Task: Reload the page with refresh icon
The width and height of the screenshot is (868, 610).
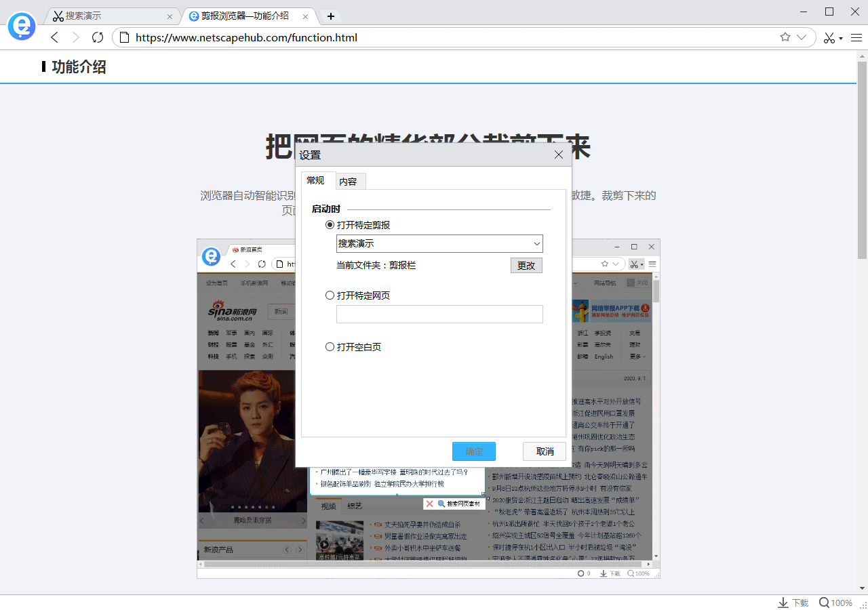Action: [97, 37]
